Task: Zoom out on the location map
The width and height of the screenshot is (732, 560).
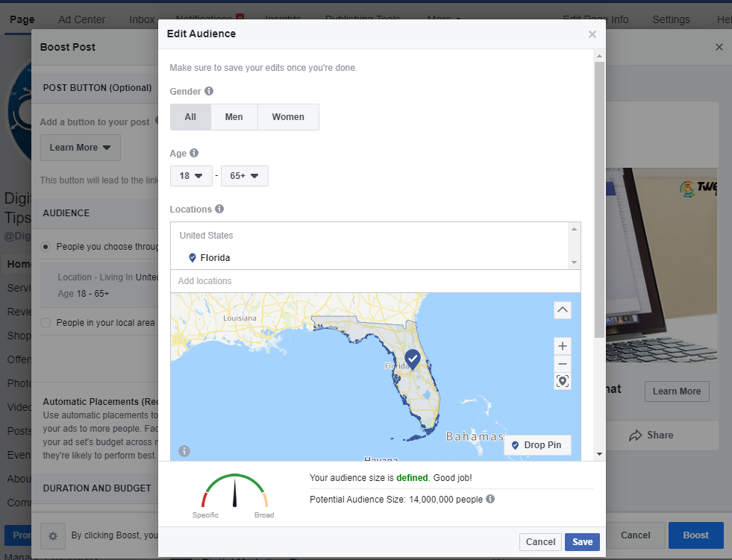Action: (x=562, y=364)
